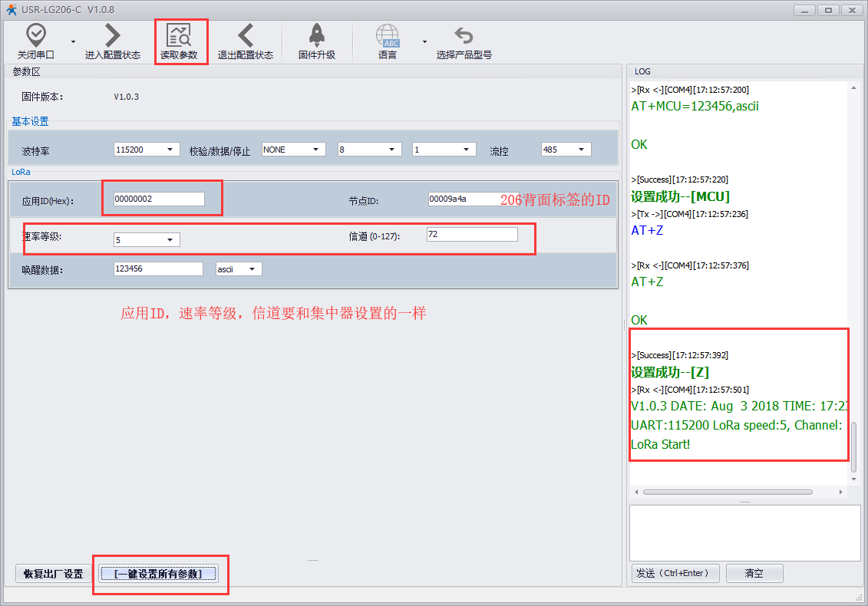Click the 恢复出厂设置 button
Image resolution: width=868 pixels, height=606 pixels.
click(x=53, y=574)
